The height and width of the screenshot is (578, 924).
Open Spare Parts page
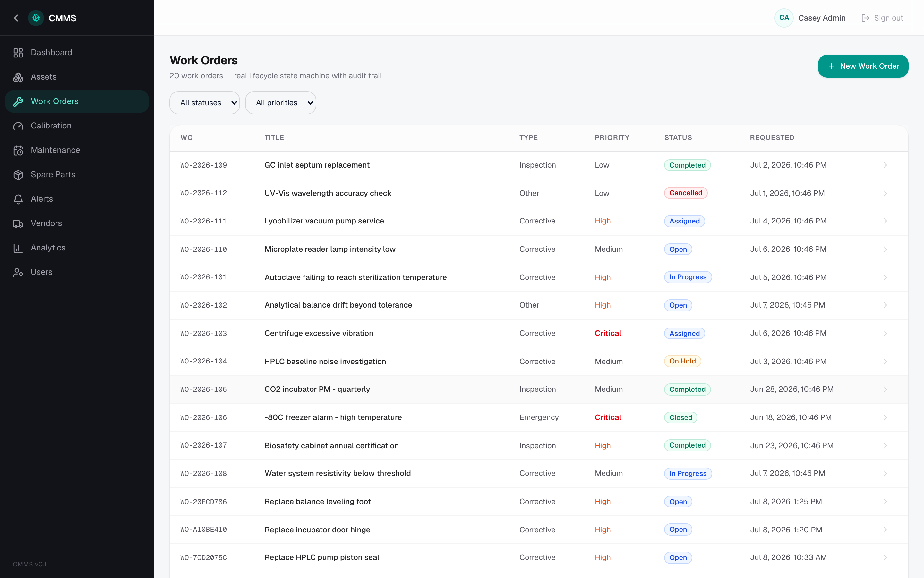(x=77, y=175)
